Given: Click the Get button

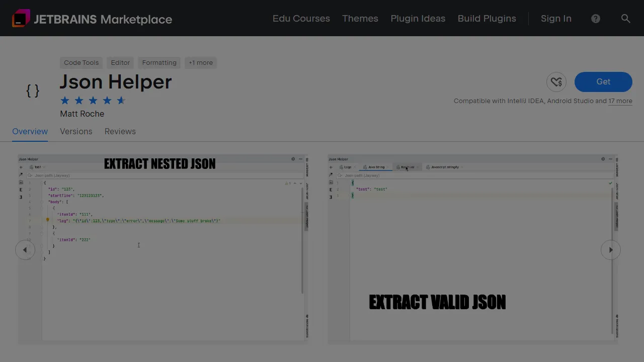Looking at the screenshot, I should (x=603, y=81).
